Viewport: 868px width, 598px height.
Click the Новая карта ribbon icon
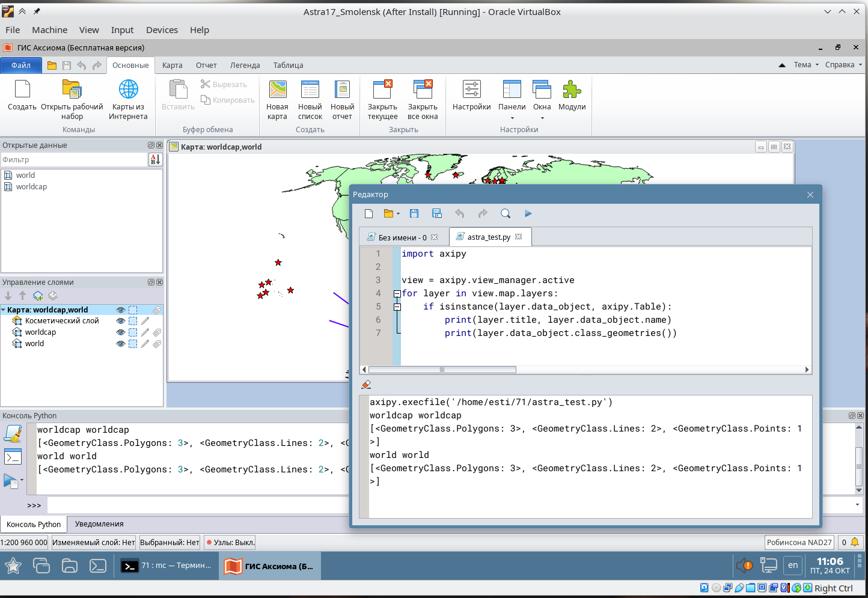[x=277, y=90]
